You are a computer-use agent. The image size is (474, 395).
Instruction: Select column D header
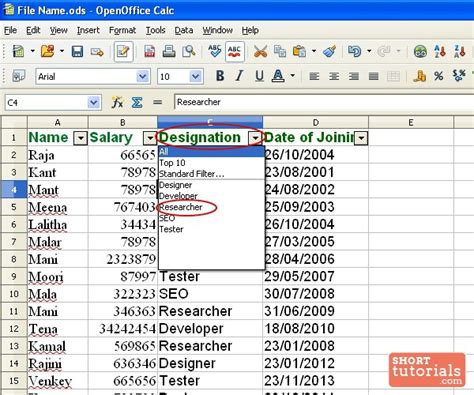[x=315, y=122]
